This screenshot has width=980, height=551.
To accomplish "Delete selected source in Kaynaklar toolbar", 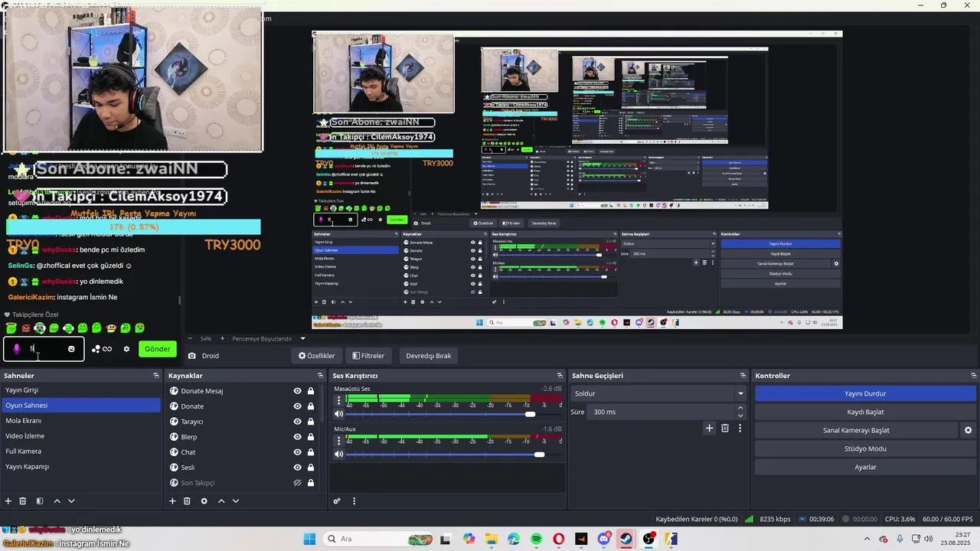I will pyautogui.click(x=187, y=501).
